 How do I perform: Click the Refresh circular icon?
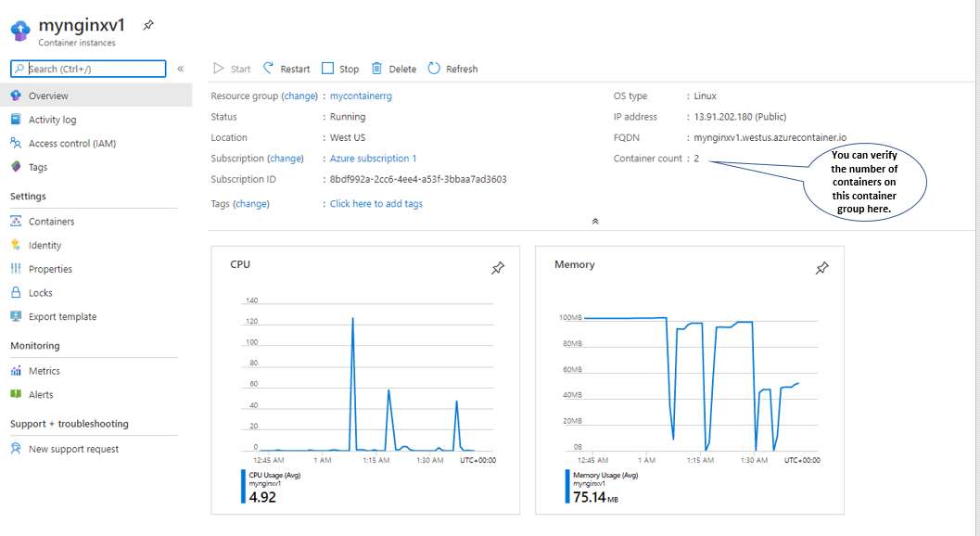pos(434,69)
